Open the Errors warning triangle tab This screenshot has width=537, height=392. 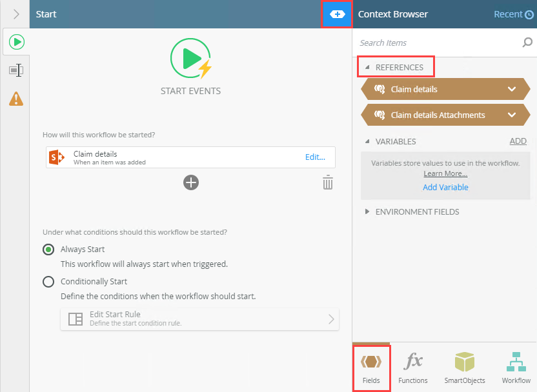(x=16, y=99)
